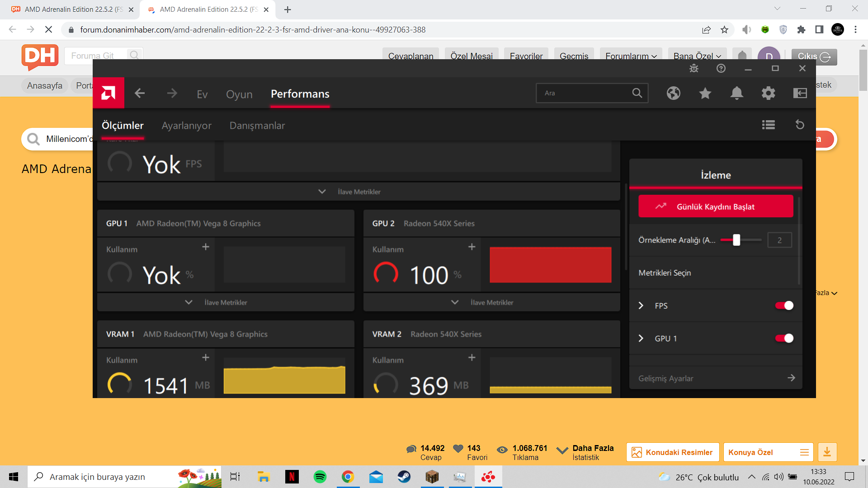Viewport: 868px width, 488px height.
Task: Switch to list view icon in metrics
Action: click(769, 125)
